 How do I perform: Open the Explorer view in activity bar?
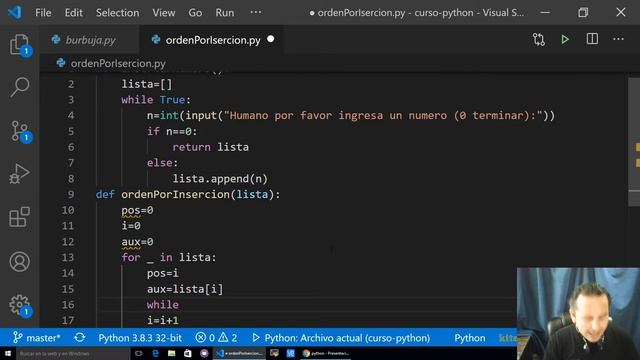19,44
